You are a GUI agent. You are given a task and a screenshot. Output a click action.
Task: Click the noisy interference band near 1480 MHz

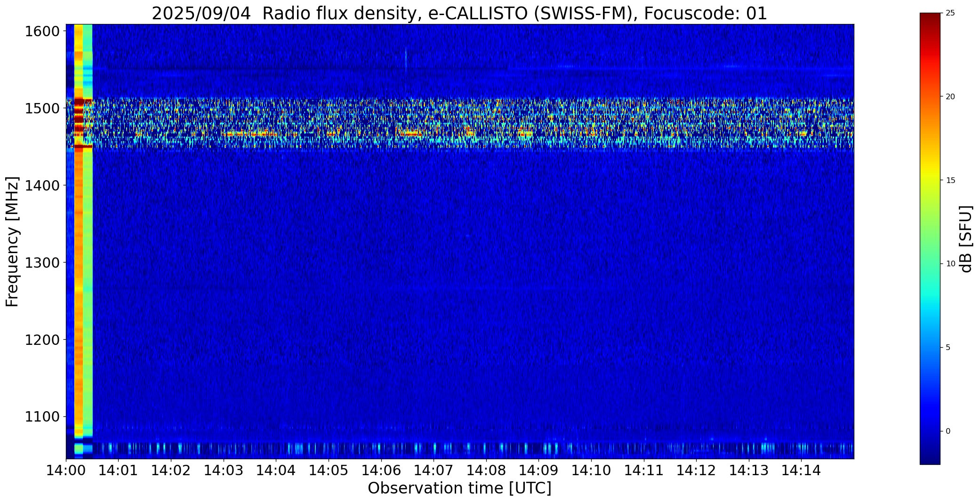tap(460, 123)
